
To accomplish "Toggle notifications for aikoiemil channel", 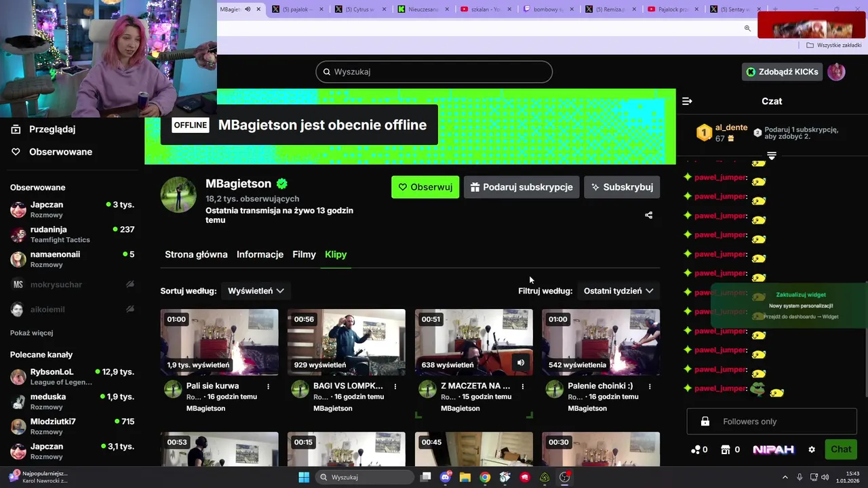I will click(130, 309).
